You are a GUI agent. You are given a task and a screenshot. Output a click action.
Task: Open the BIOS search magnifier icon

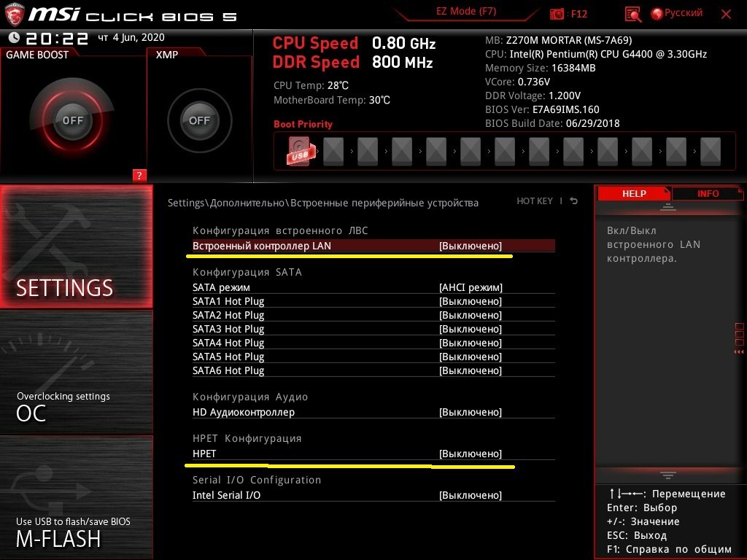coord(632,15)
